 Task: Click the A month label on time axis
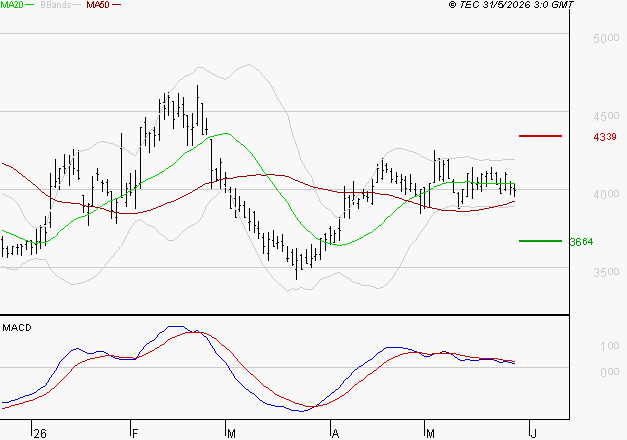(x=335, y=433)
